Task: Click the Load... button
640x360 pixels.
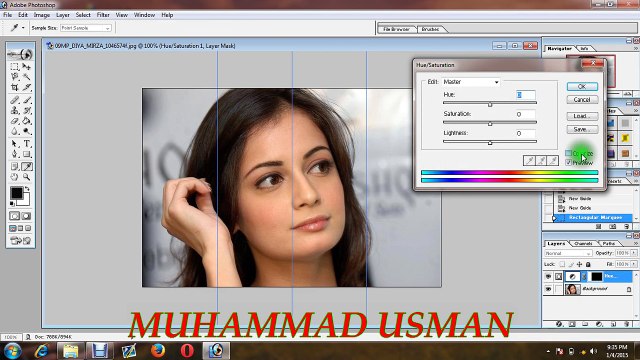Action: point(582,116)
